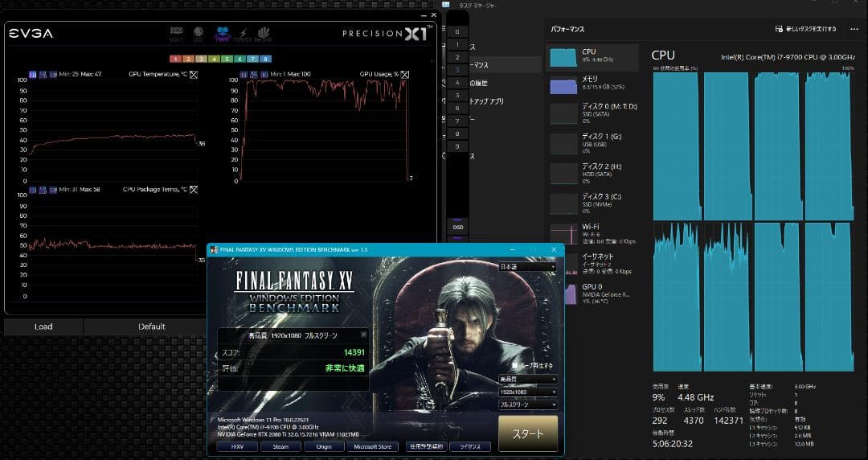868x460 pixels.
Task: Choose profile slot 8 in the Precision X1 side strip
Action: point(457,133)
